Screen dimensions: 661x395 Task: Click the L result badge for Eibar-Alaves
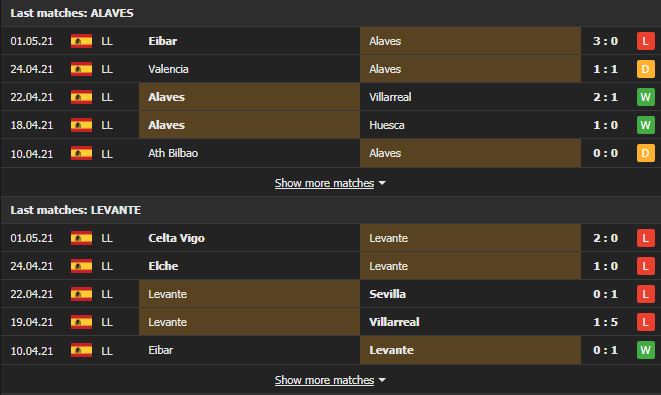tap(645, 41)
